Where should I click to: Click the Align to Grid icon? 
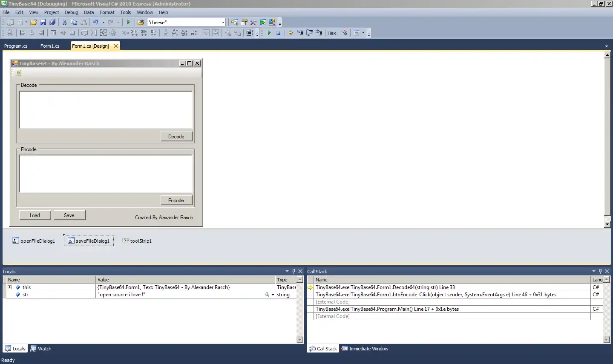pyautogui.click(x=10, y=33)
